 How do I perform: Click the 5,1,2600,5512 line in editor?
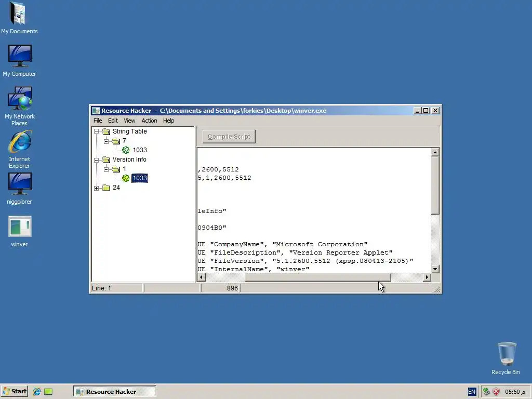(224, 178)
